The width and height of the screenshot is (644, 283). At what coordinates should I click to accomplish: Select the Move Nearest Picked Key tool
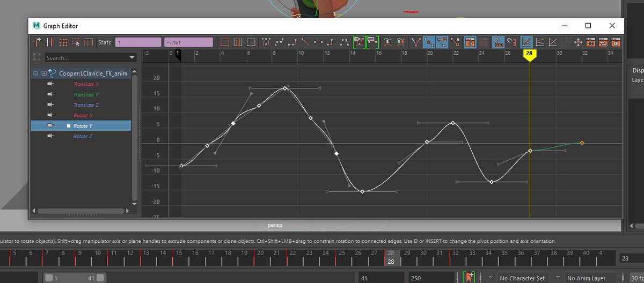click(x=38, y=42)
